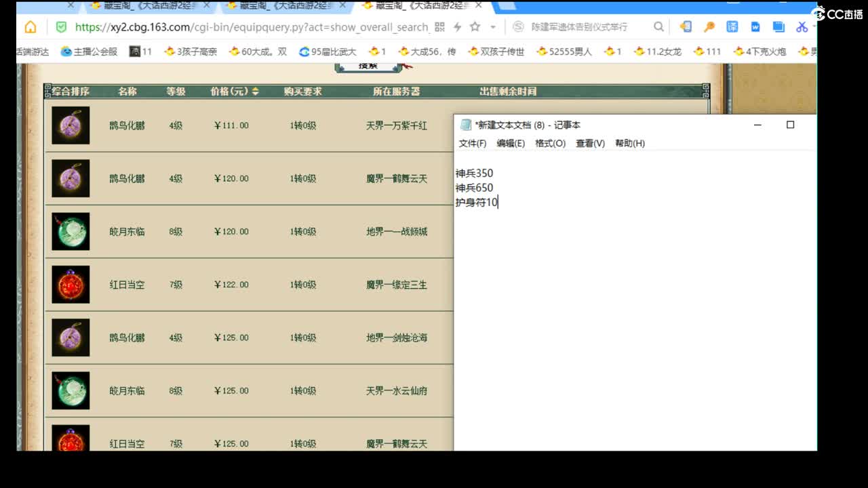Open the key password manager icon

click(709, 27)
